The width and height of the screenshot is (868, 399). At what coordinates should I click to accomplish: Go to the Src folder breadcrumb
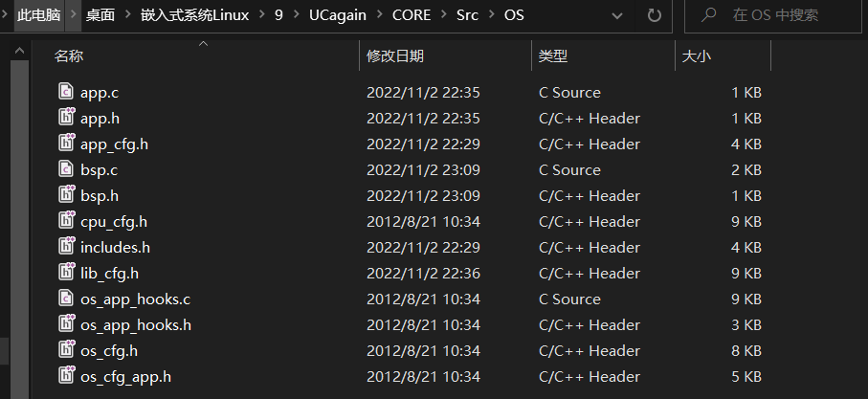pyautogui.click(x=467, y=15)
